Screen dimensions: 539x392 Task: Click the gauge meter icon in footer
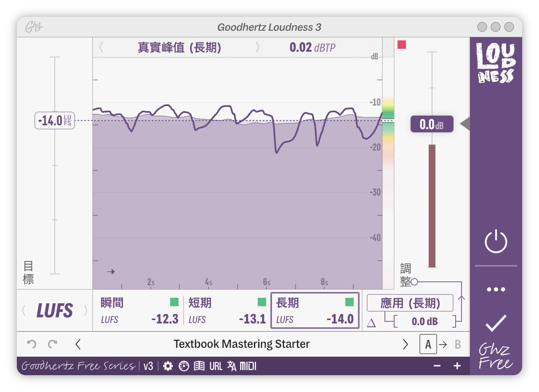pyautogui.click(x=184, y=366)
